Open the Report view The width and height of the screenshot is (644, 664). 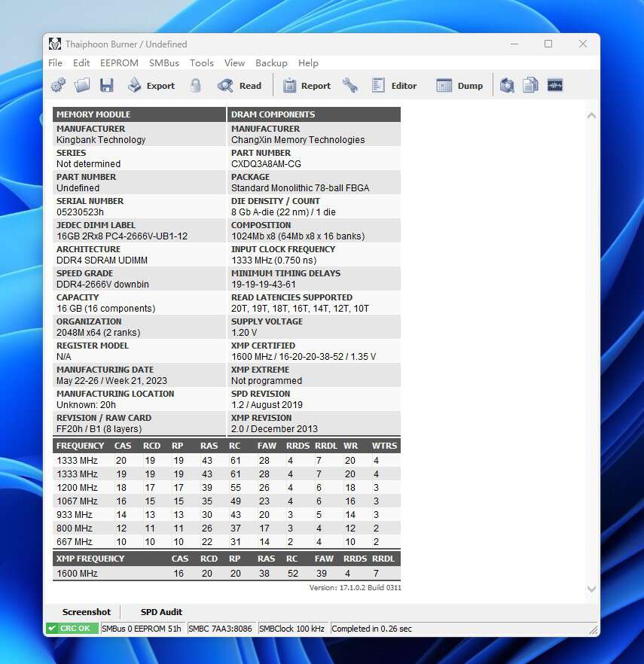point(307,86)
